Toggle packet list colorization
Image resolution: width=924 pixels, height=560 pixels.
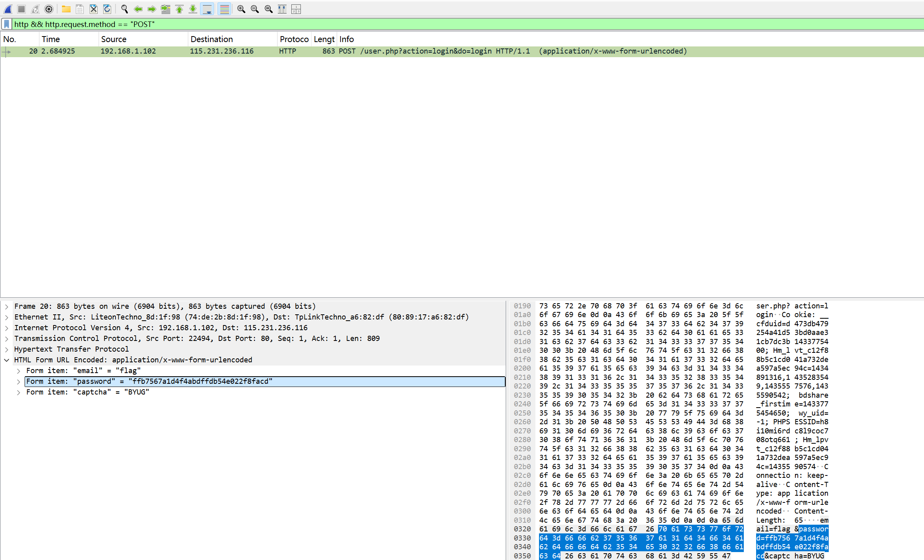(224, 9)
